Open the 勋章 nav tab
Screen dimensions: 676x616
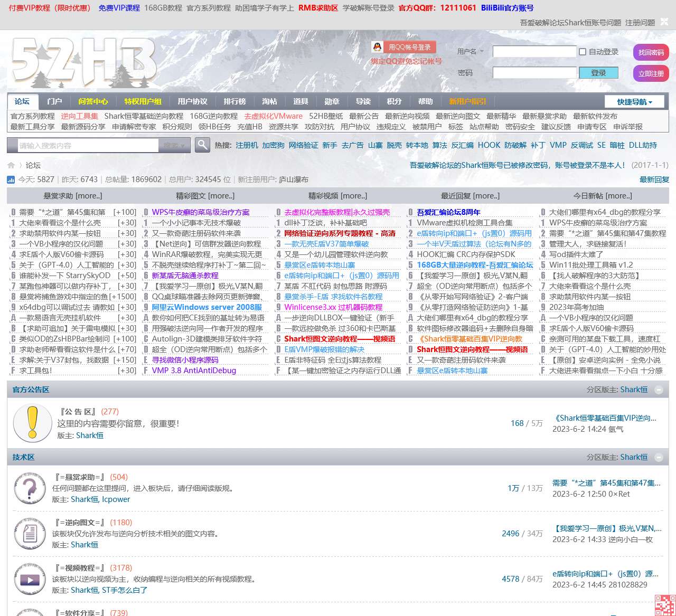(x=332, y=101)
